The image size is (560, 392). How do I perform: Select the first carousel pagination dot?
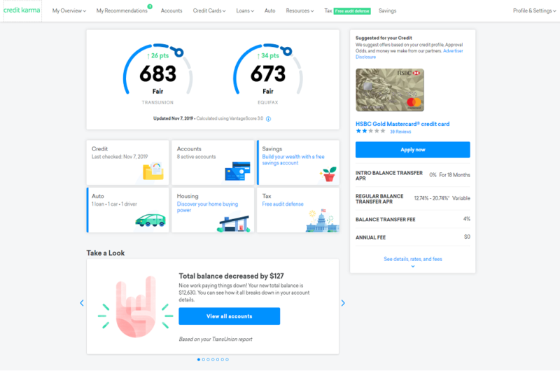click(x=199, y=360)
